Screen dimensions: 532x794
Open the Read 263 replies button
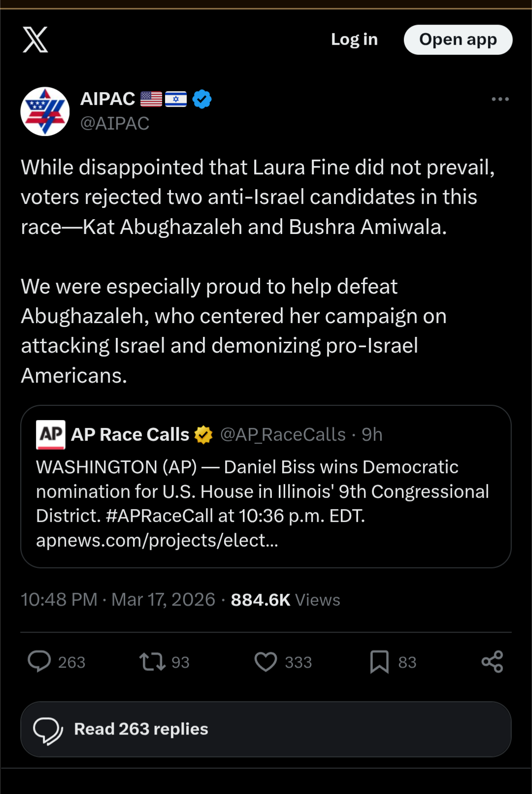(x=266, y=729)
